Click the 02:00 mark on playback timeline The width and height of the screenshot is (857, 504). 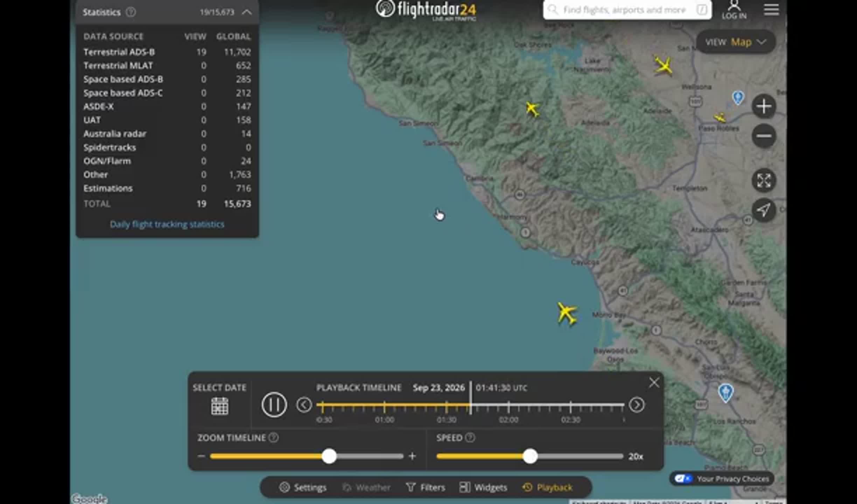pos(508,406)
